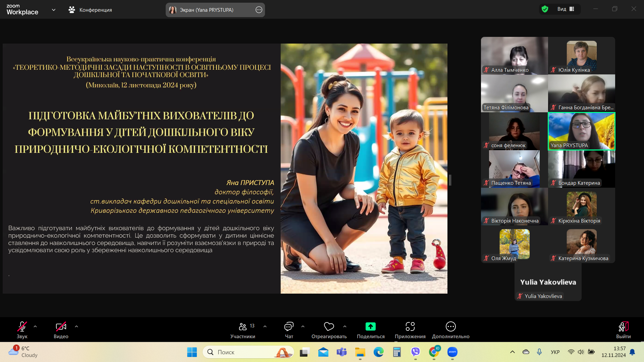Open Microsoft Edge from taskbar

[x=379, y=352]
